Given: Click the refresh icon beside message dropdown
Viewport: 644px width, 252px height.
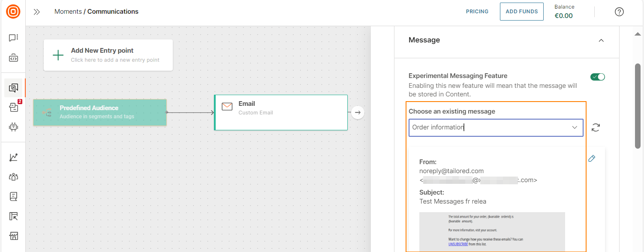Looking at the screenshot, I should pyautogui.click(x=596, y=127).
